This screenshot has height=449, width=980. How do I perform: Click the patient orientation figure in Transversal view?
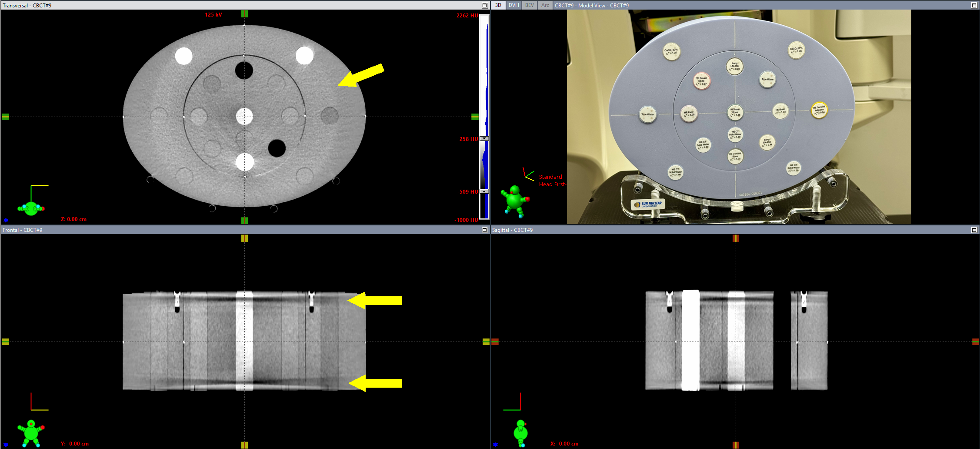(31, 208)
